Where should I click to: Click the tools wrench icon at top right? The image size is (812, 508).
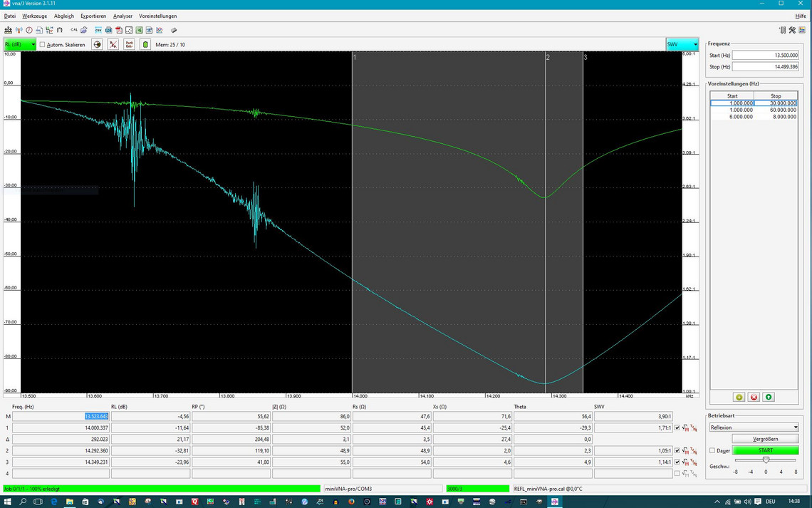[792, 31]
